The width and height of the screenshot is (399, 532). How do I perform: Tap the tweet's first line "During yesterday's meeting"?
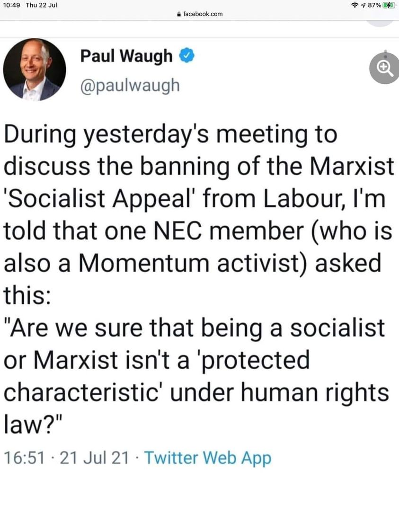click(x=170, y=135)
